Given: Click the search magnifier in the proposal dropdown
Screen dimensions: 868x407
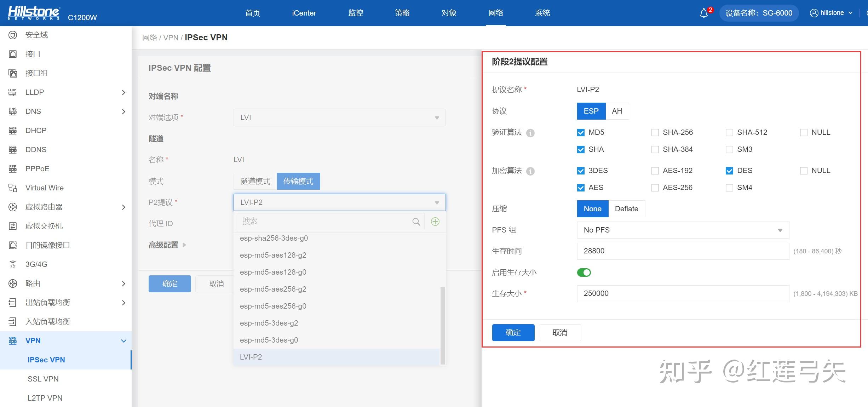Looking at the screenshot, I should (x=416, y=221).
